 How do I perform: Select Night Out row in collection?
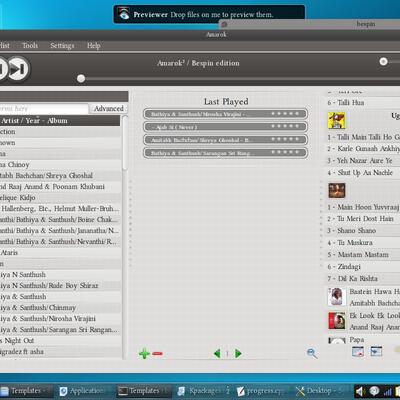click(60, 341)
